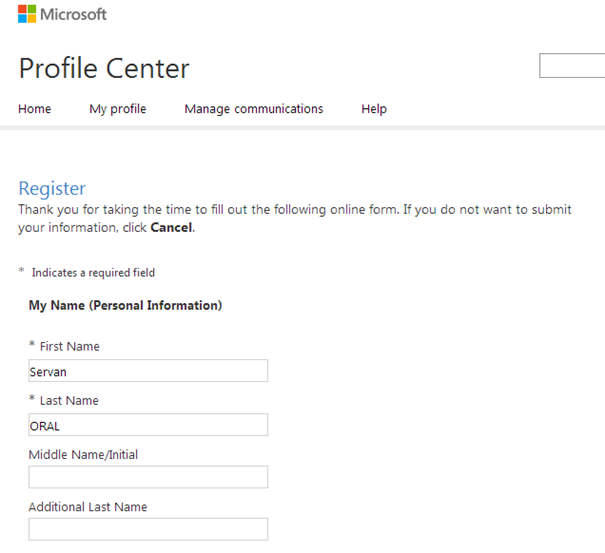Image resolution: width=605 pixels, height=553 pixels.
Task: Click the 'Indicates a required field' note
Action: tap(93, 273)
